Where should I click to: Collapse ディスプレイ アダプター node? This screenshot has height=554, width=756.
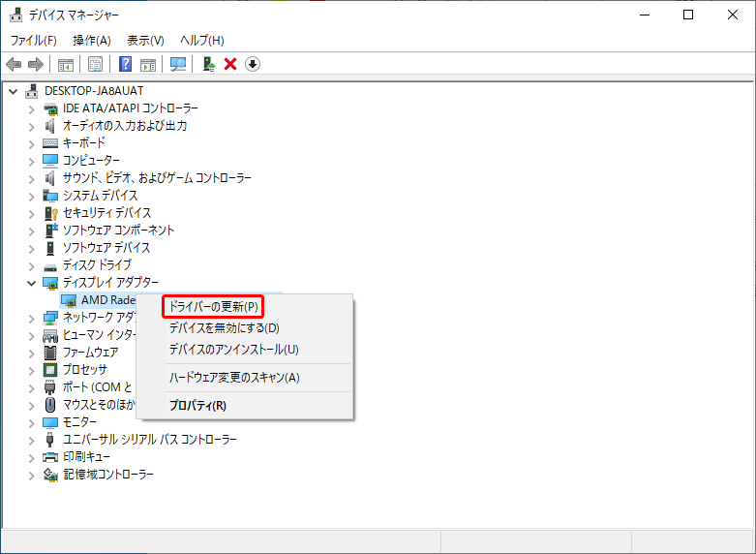click(x=31, y=283)
